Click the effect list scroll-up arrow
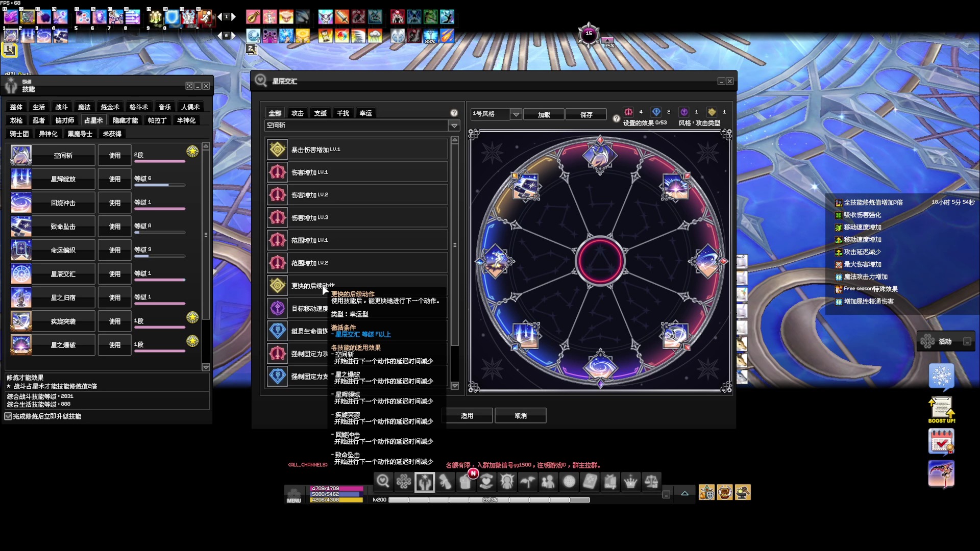This screenshot has width=980, height=551. point(455,140)
